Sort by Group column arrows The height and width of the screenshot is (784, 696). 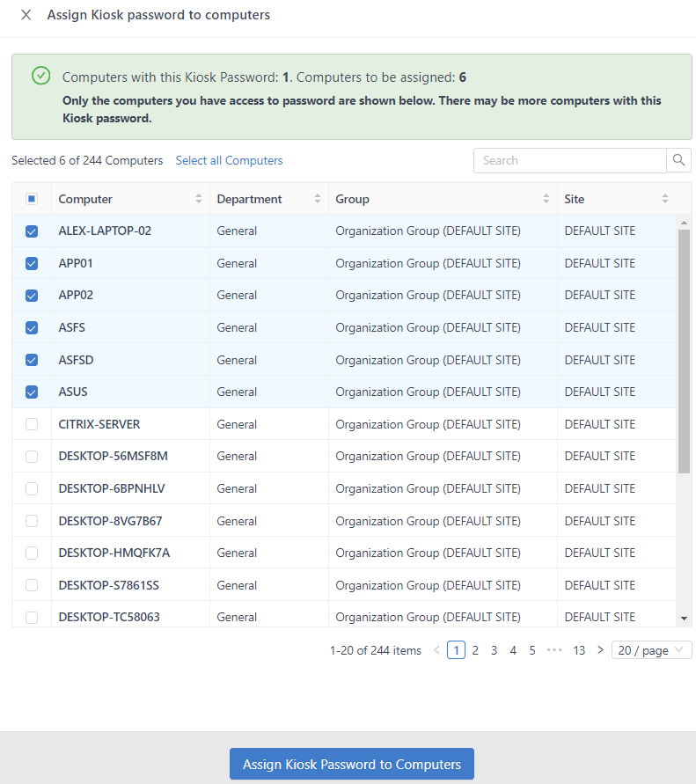(546, 199)
